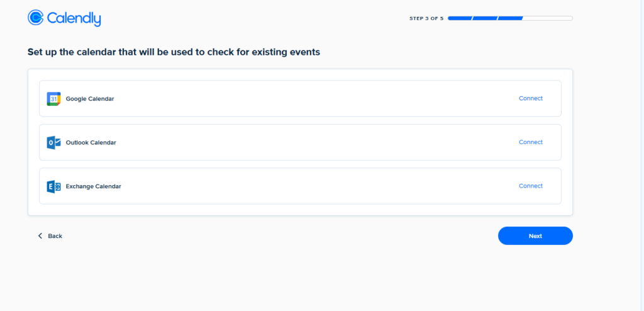The width and height of the screenshot is (644, 311).
Task: Click the Google Calendar icon
Action: coord(53,99)
